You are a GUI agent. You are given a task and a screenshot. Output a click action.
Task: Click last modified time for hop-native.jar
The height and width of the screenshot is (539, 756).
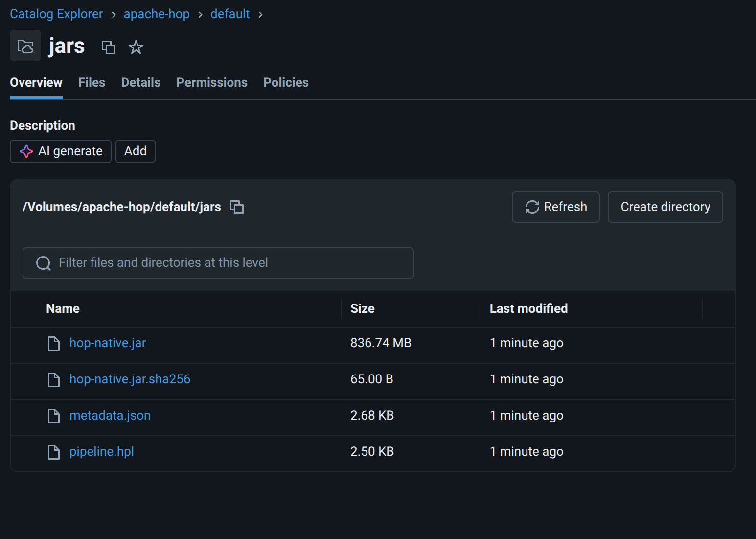tap(527, 343)
